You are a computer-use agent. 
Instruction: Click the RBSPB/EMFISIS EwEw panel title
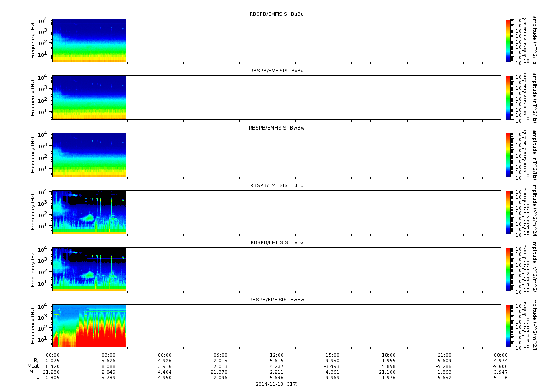point(276,300)
